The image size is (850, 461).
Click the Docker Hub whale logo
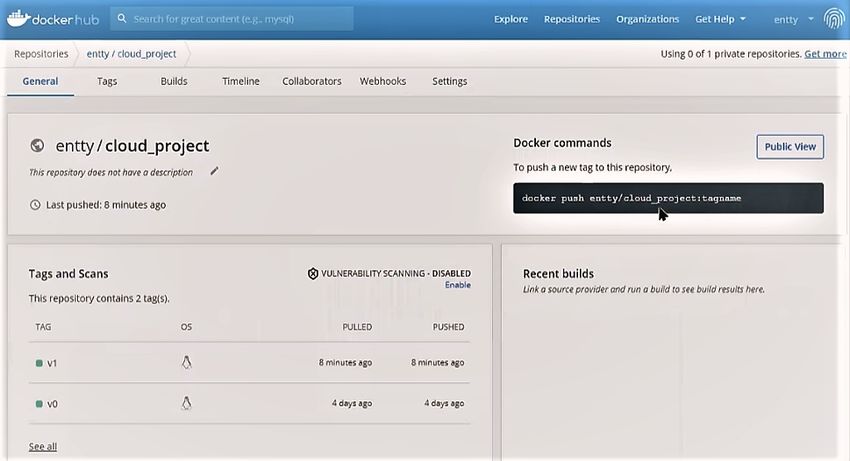coord(18,18)
